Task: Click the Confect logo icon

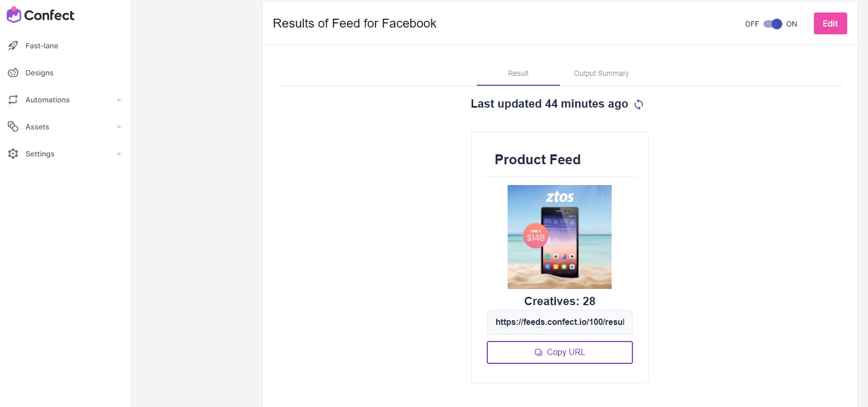Action: pos(14,15)
